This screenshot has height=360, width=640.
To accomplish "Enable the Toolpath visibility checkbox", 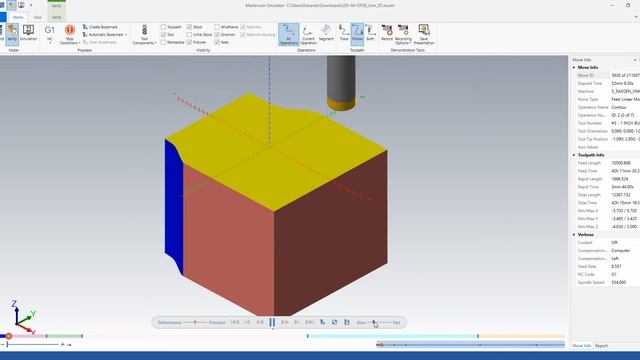I will point(163,27).
